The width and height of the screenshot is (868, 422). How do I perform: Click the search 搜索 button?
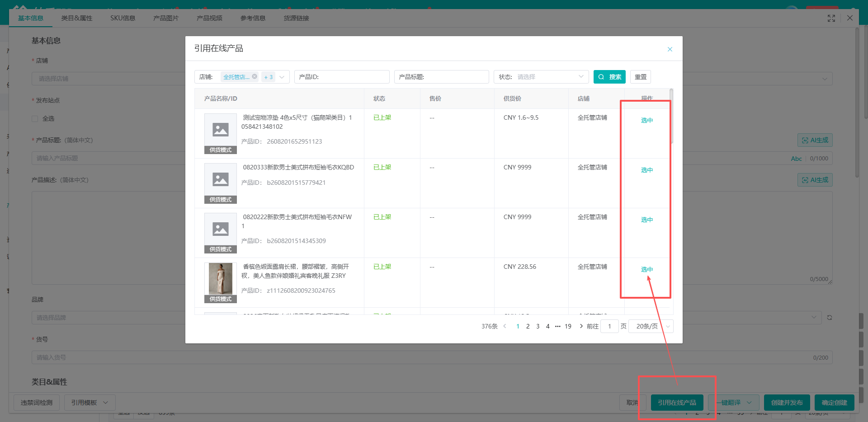609,77
